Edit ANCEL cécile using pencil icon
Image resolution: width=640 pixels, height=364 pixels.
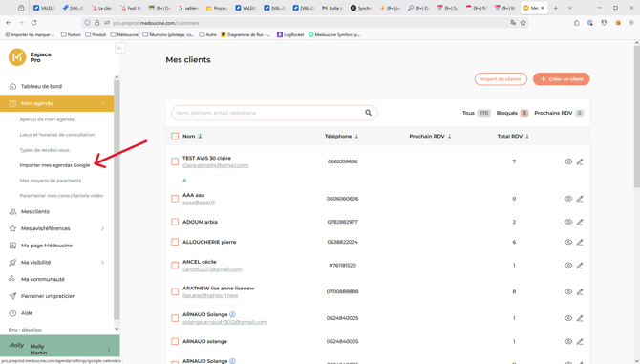pyautogui.click(x=580, y=266)
